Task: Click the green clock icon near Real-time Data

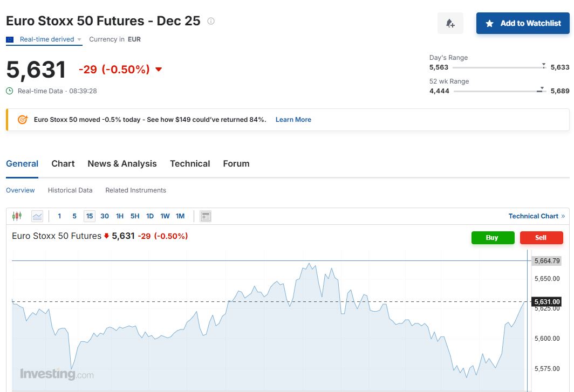Action: (10, 91)
